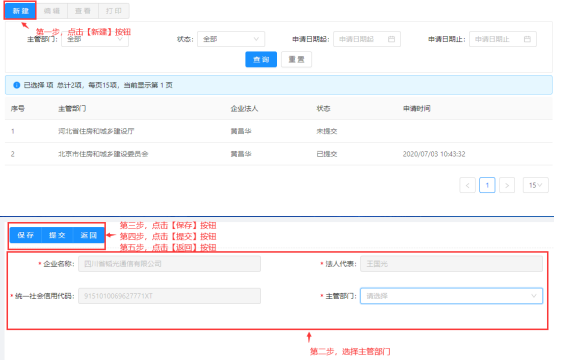
Task: Click the 法人代表 input field
Action: tap(451, 264)
